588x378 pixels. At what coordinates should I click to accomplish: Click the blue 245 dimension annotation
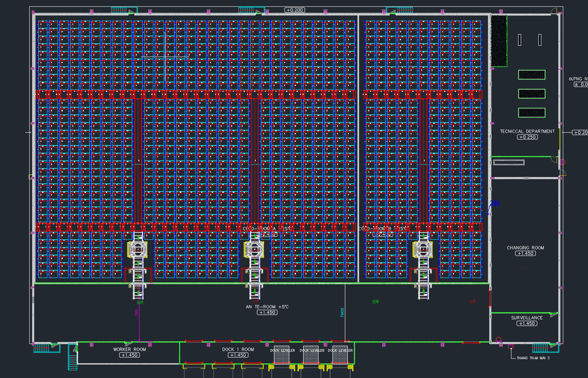(495, 203)
